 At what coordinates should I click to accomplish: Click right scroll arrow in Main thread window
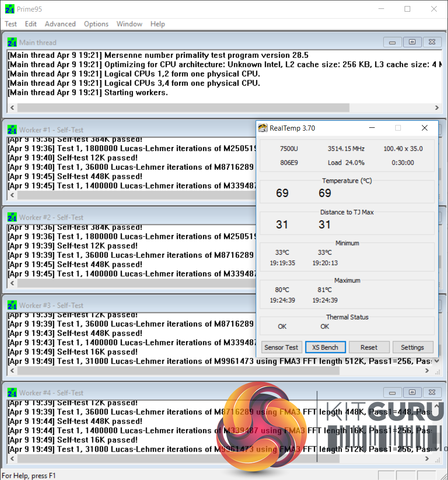[x=437, y=107]
